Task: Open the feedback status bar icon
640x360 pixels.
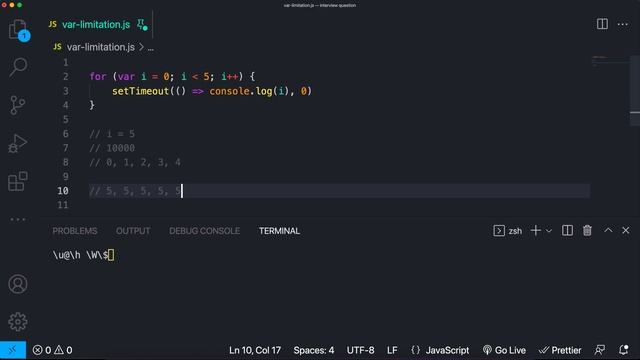Action: point(600,350)
